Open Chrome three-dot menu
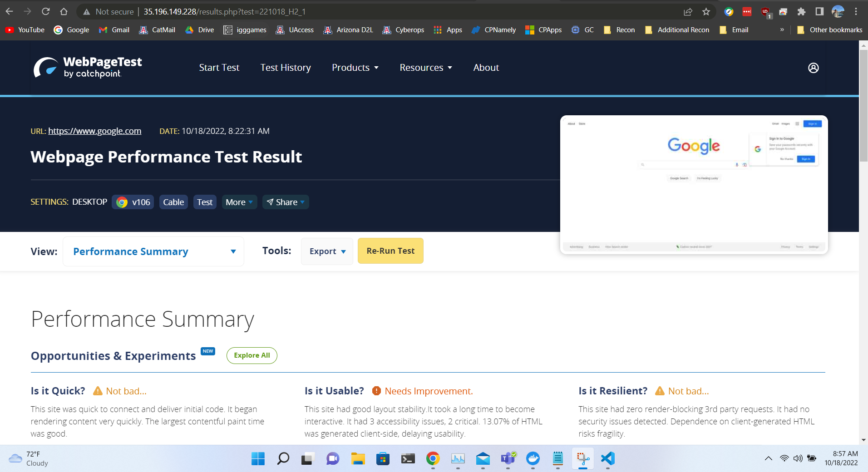The width and height of the screenshot is (868, 472). click(x=856, y=12)
